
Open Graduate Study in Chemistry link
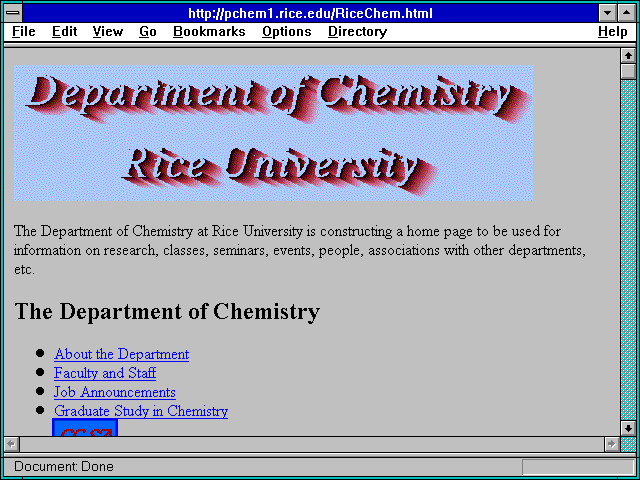pyautogui.click(x=141, y=411)
